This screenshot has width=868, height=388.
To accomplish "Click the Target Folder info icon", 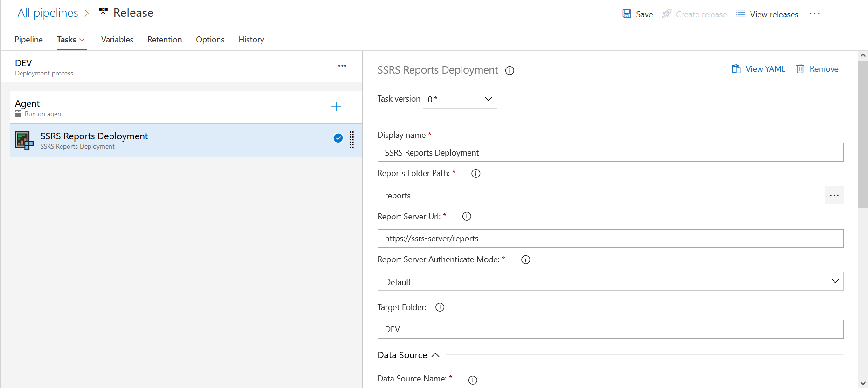I will (x=440, y=307).
